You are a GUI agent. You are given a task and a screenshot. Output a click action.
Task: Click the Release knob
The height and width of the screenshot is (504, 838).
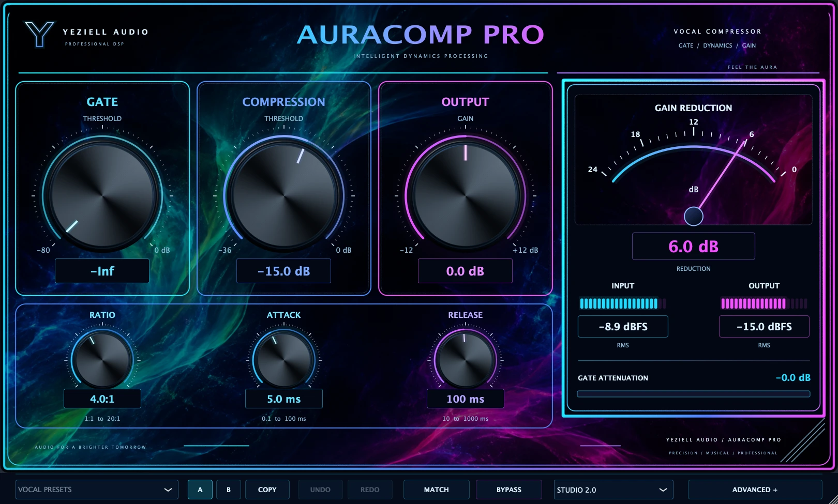465,360
